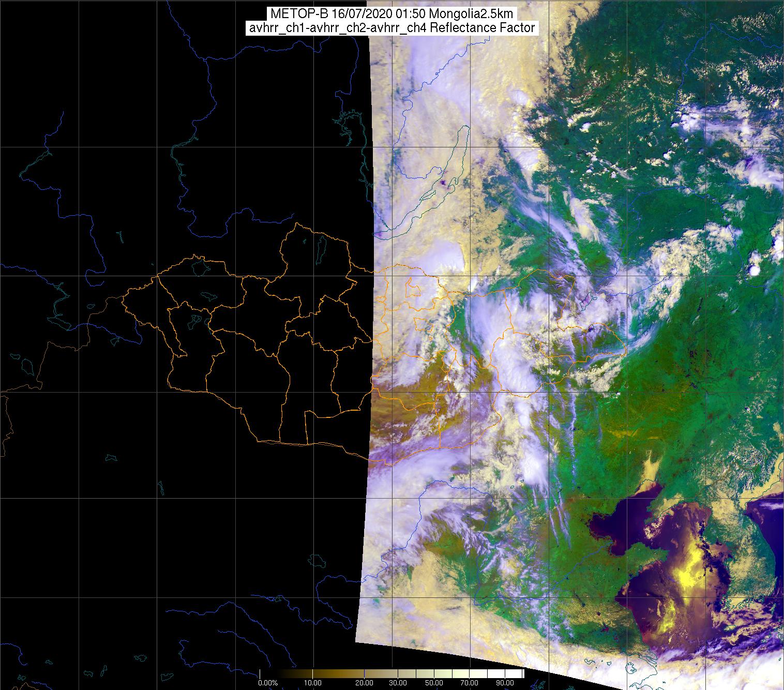Click the "10.00" colorbar label
This screenshot has width=784, height=690.
click(313, 683)
